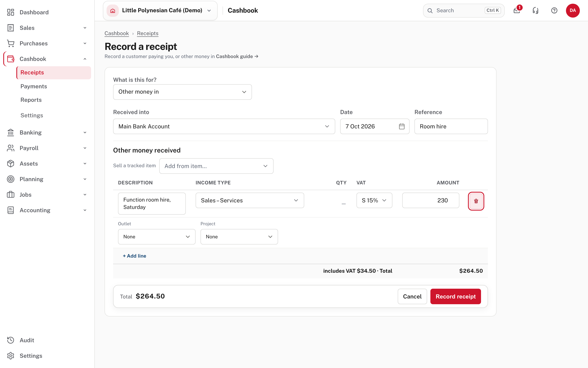The width and height of the screenshot is (588, 368).
Task: Click the Accounting ledger icon
Action: 10,210
